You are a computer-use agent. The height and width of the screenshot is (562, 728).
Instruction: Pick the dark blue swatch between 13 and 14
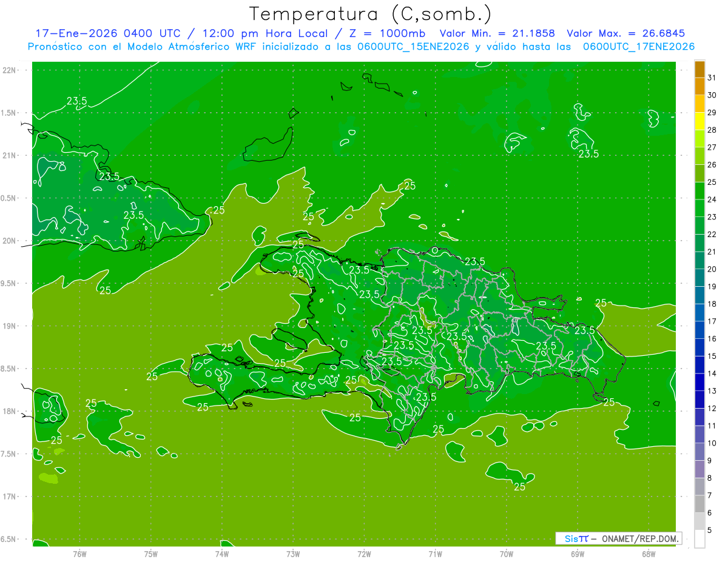[x=699, y=383]
